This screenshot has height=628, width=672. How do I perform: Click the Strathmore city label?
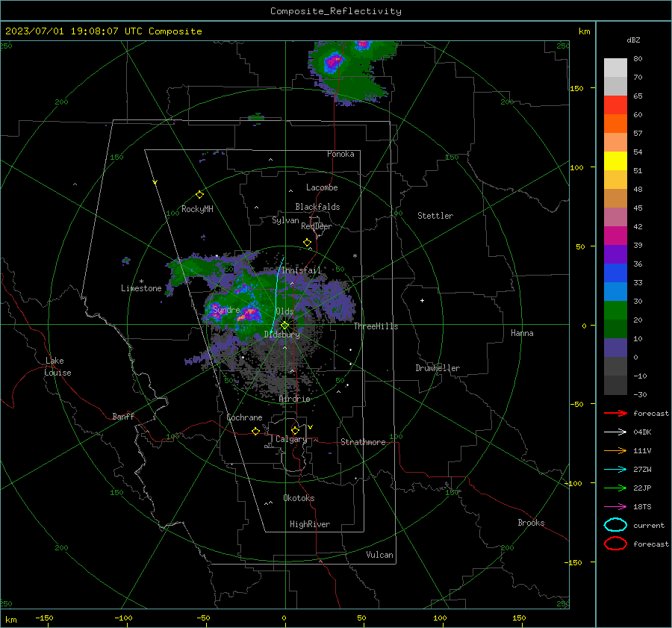tap(363, 442)
